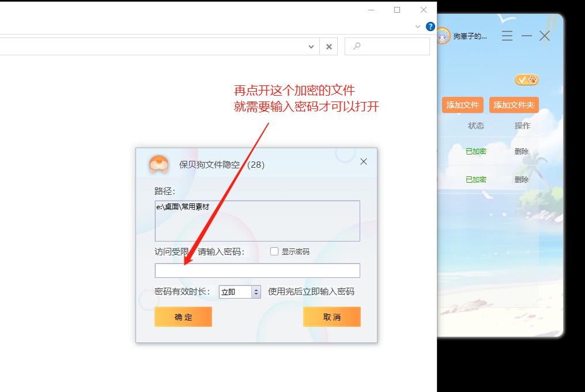Cancel the dialog with 取消 button
The image size is (585, 392).
point(331,316)
